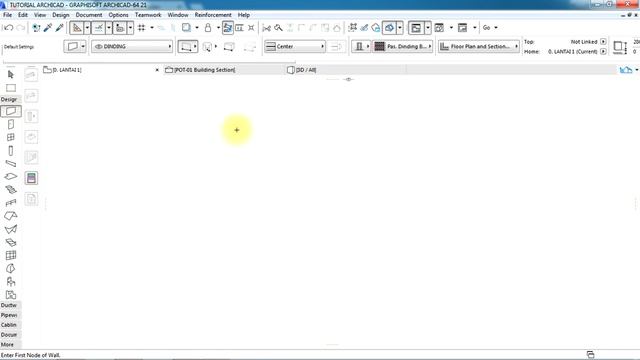The height and width of the screenshot is (360, 640).
Task: Select the Inject Parameters syringe icon
Action: pyautogui.click(x=60, y=28)
